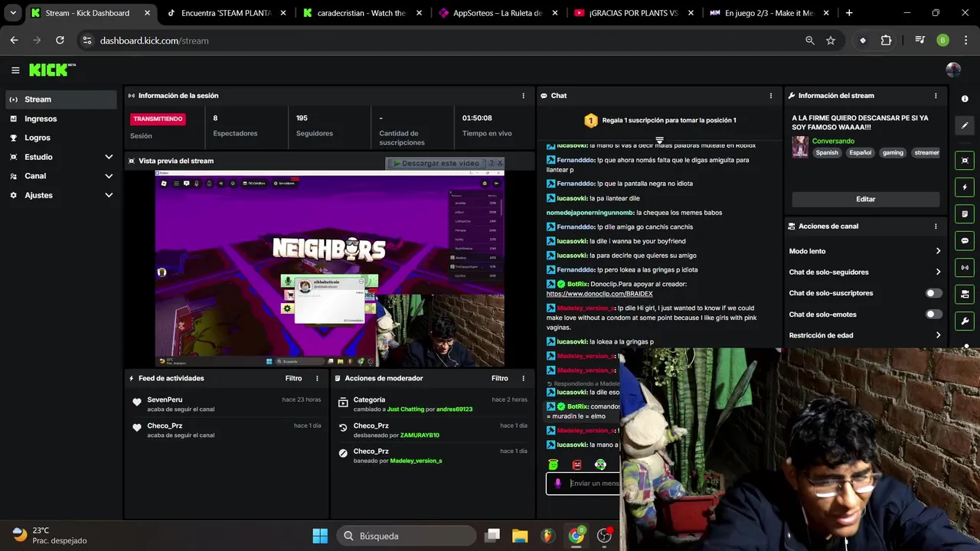The image size is (980, 551).
Task: Open the Chrome profile avatar button
Action: coord(942,41)
